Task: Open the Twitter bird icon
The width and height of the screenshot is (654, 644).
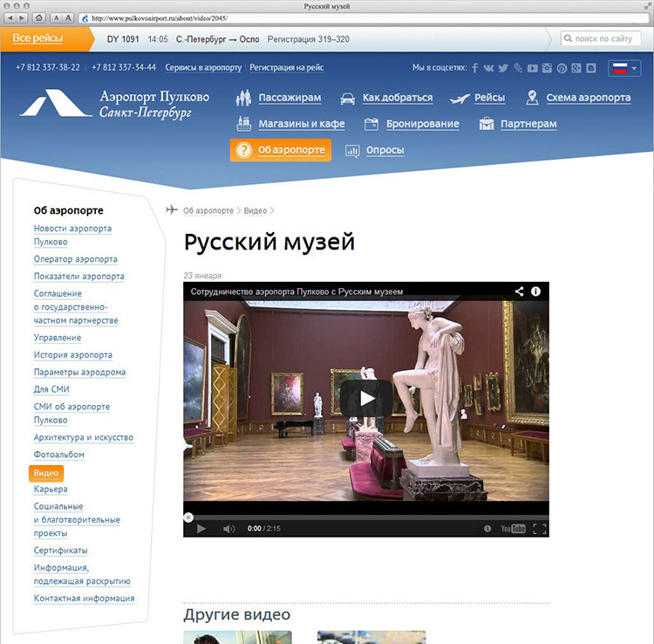Action: click(x=503, y=68)
